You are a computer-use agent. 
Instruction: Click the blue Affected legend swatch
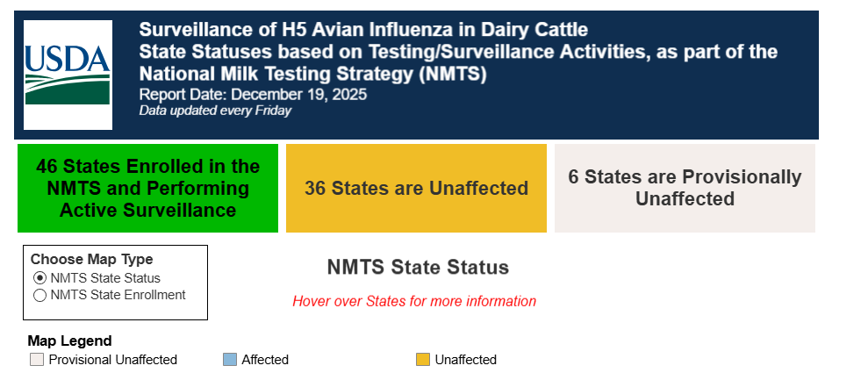tap(230, 360)
